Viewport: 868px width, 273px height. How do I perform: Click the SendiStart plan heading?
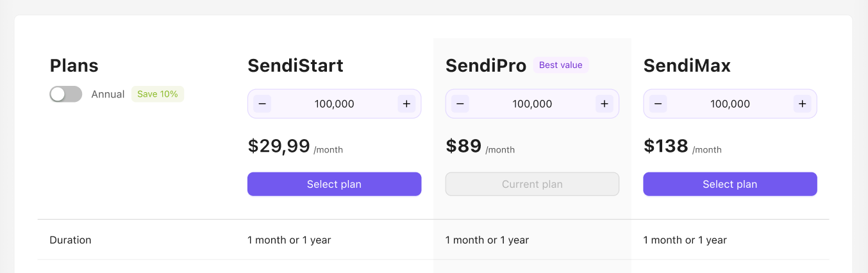296,65
